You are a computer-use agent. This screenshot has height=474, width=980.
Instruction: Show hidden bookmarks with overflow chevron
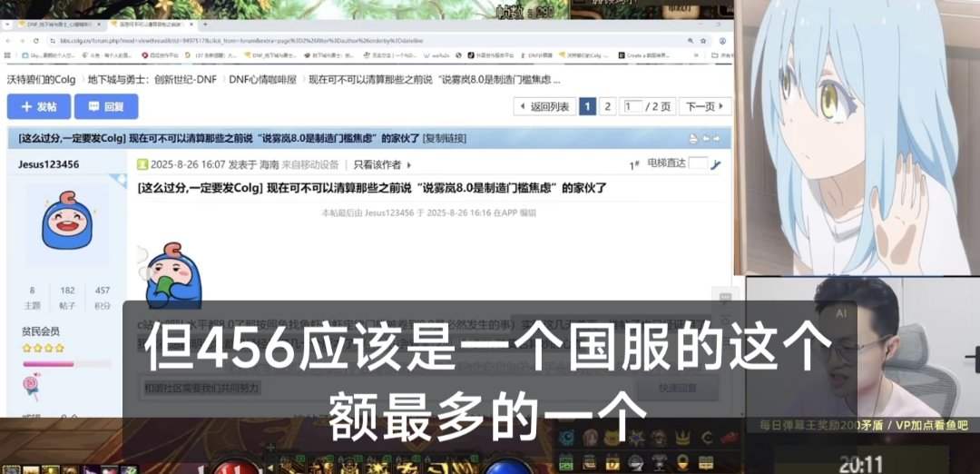coord(696,55)
